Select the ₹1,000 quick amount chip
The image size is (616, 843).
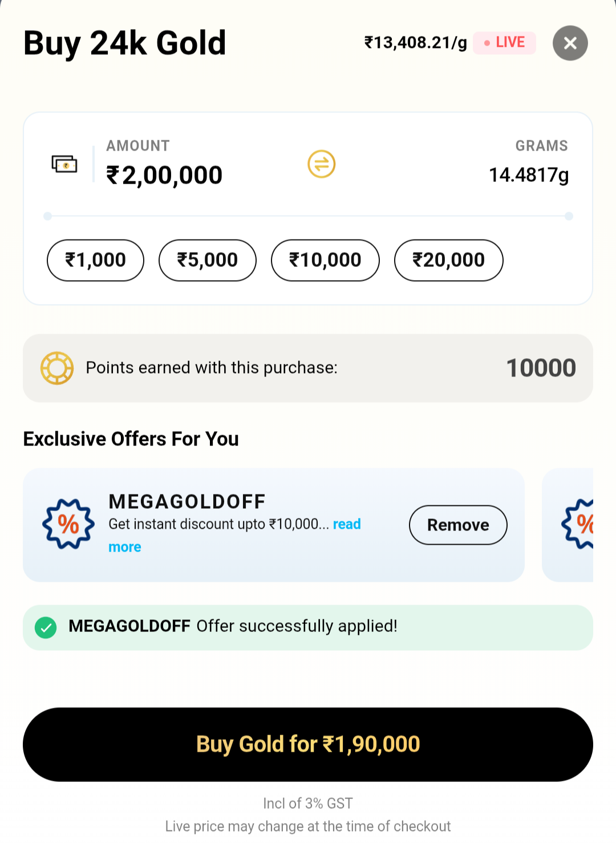coord(95,260)
